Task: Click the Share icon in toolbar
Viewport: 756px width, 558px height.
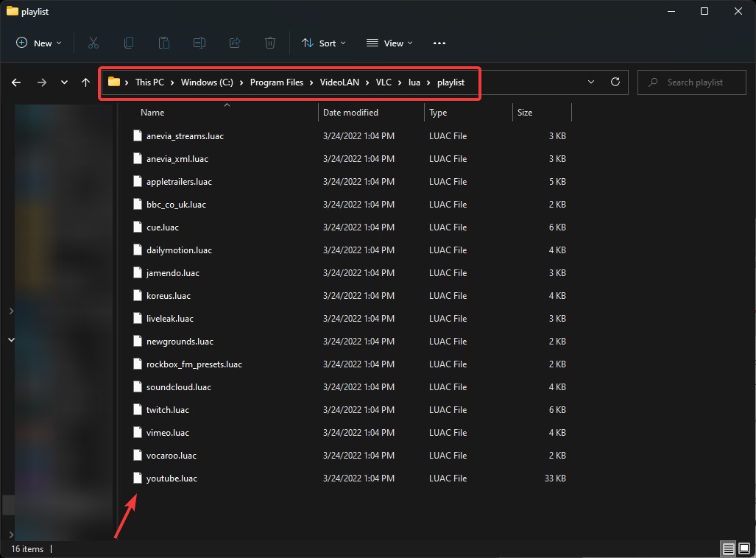Action: pos(235,43)
